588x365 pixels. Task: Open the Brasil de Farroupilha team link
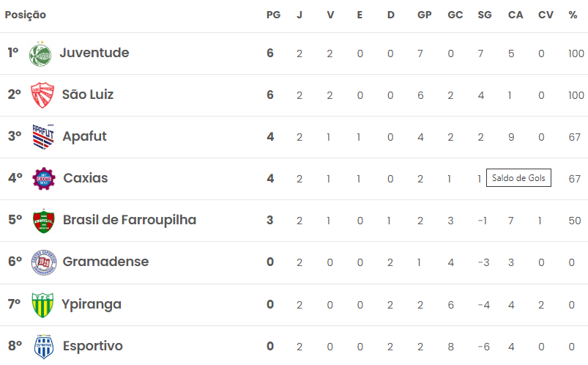(130, 220)
